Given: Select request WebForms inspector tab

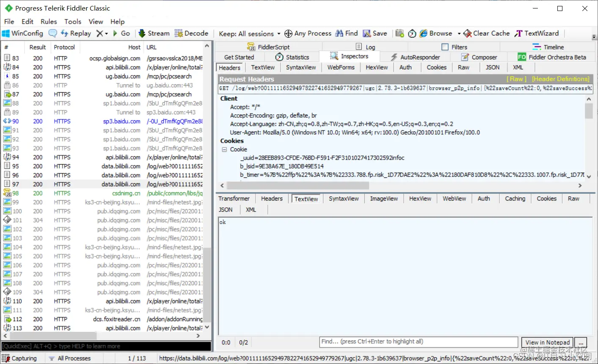Looking at the screenshot, I should tap(341, 67).
